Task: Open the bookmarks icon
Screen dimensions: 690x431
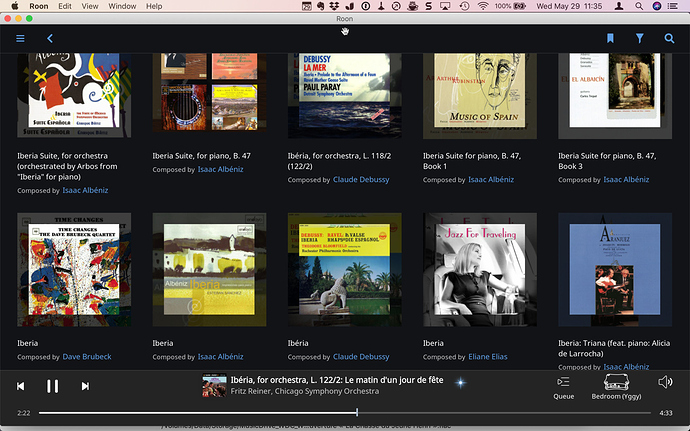Action: click(x=610, y=38)
